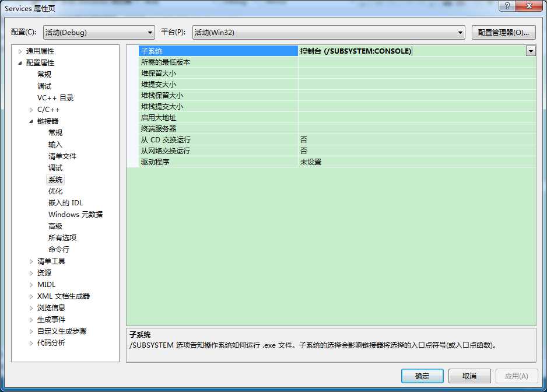Open the 配置 (Debug) dropdown
The image size is (547, 392).
click(99, 33)
